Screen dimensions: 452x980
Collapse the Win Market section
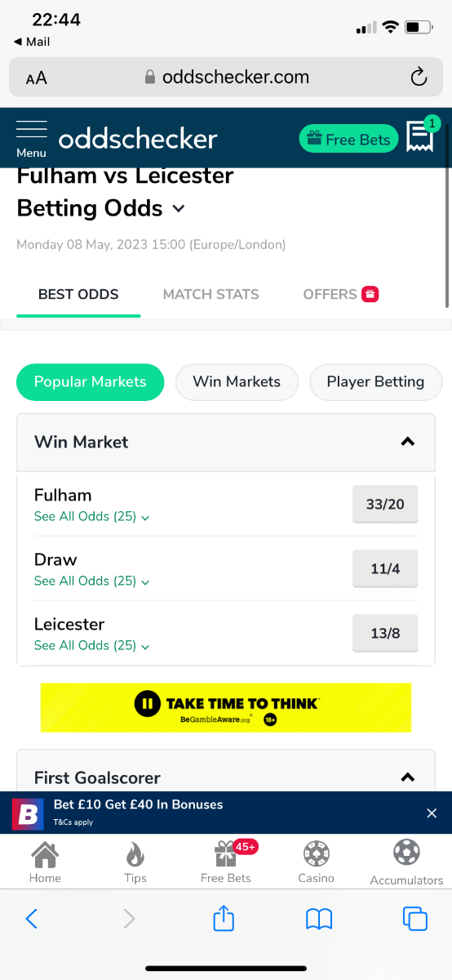coord(408,442)
